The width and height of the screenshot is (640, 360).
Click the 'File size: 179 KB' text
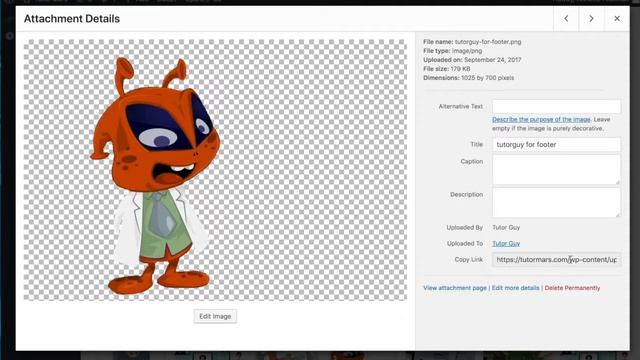(x=447, y=69)
